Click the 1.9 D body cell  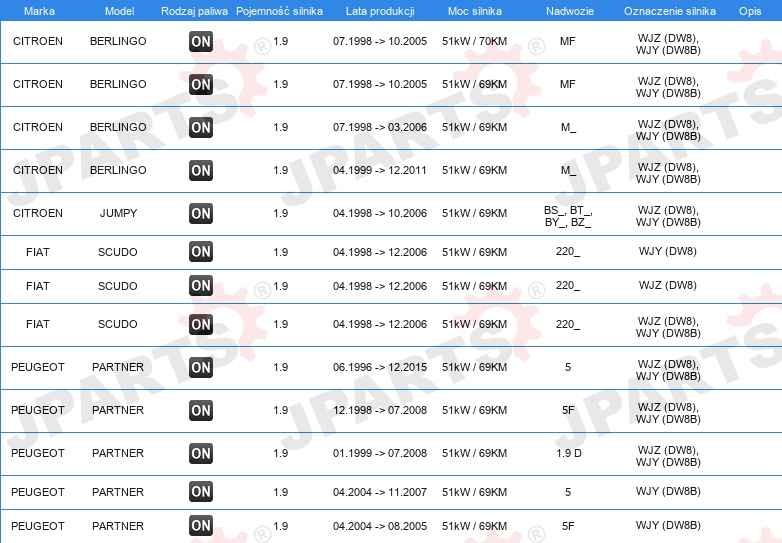(x=569, y=453)
